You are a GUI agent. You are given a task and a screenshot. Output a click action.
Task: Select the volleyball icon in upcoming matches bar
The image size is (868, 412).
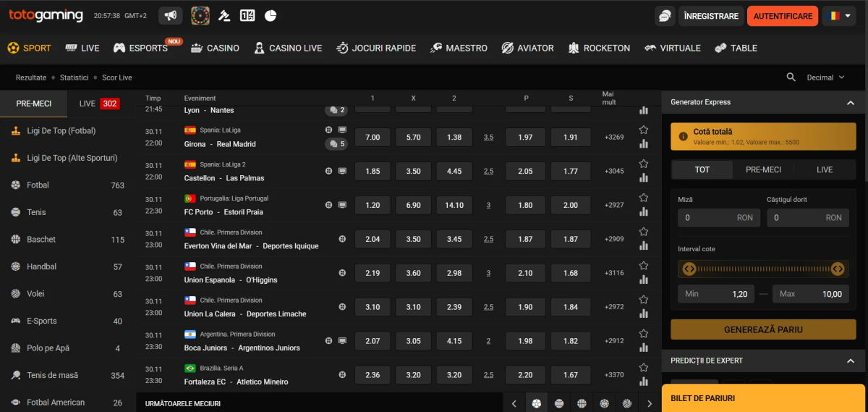tap(627, 403)
